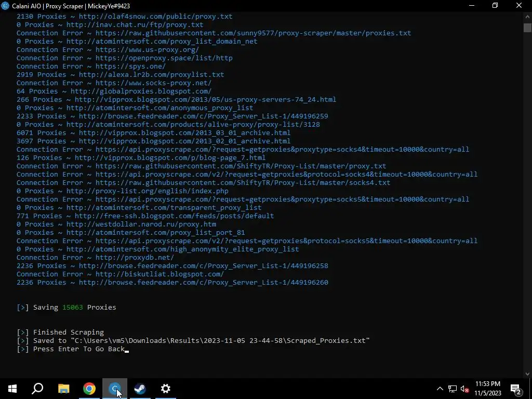Click the scrollbar down arrow
The image size is (532, 399).
(x=527, y=374)
